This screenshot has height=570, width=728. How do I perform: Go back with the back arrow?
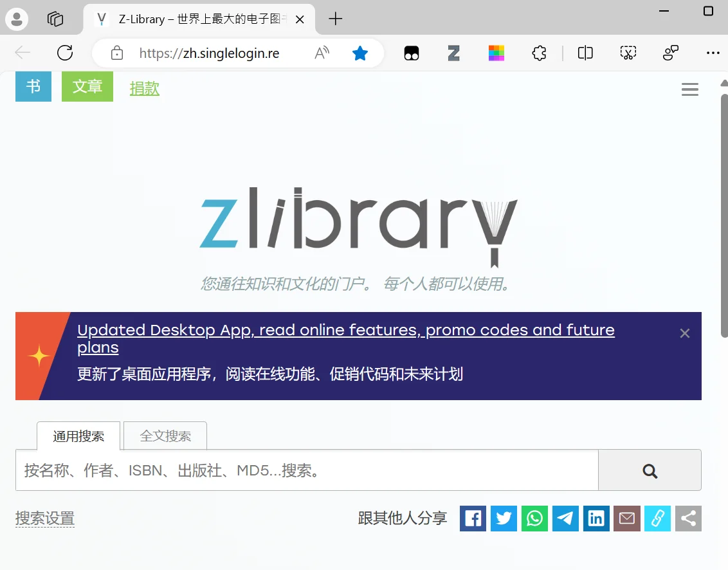point(23,53)
